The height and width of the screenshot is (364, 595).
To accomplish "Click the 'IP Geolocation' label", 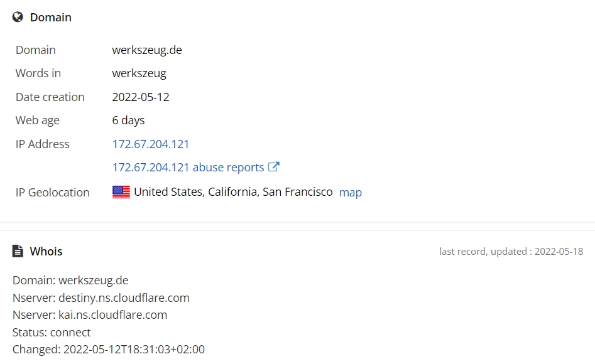I will pos(52,192).
